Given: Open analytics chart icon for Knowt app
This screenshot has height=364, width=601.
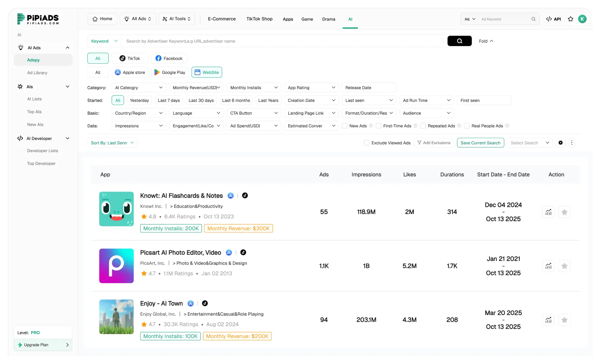Looking at the screenshot, I should coord(548,212).
